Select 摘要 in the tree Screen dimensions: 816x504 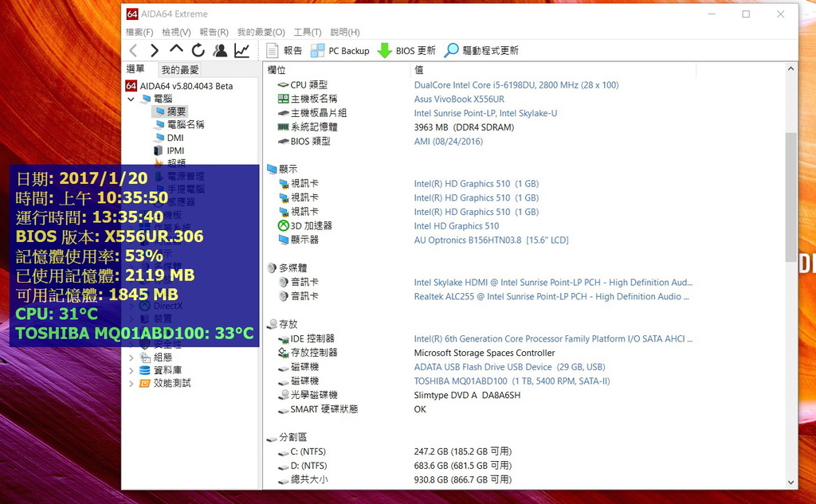tap(171, 111)
